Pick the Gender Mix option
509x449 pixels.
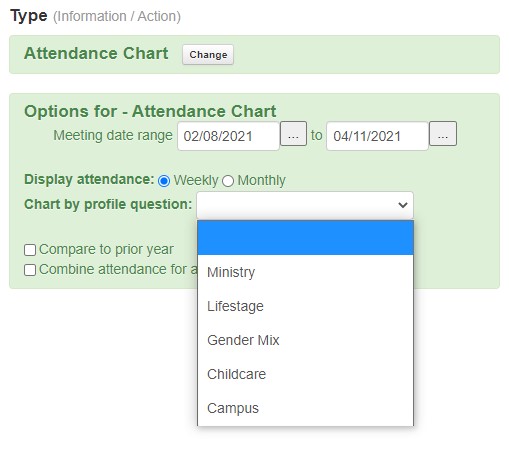305,340
